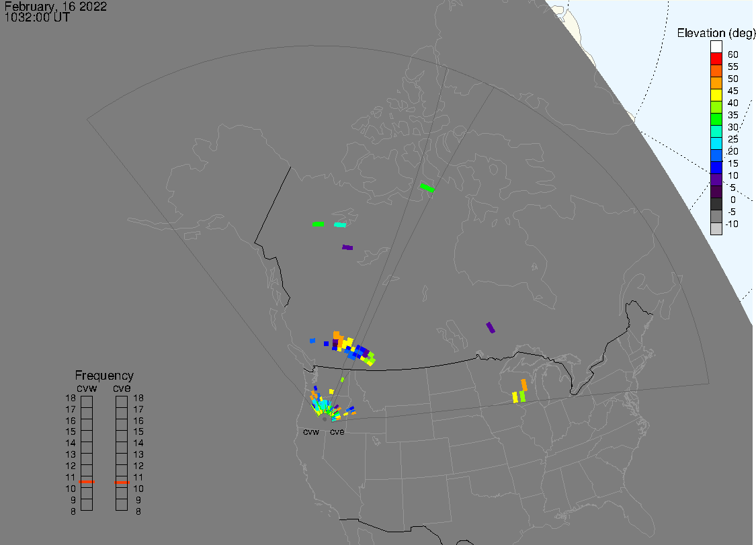Click the Frequency legend title
The width and height of the screenshot is (756, 545).
[104, 376]
